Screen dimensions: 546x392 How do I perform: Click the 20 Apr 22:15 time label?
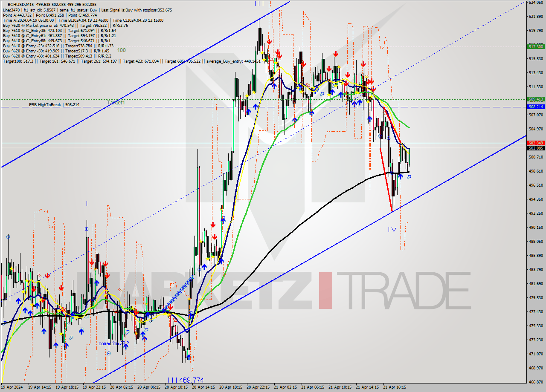click(x=259, y=387)
